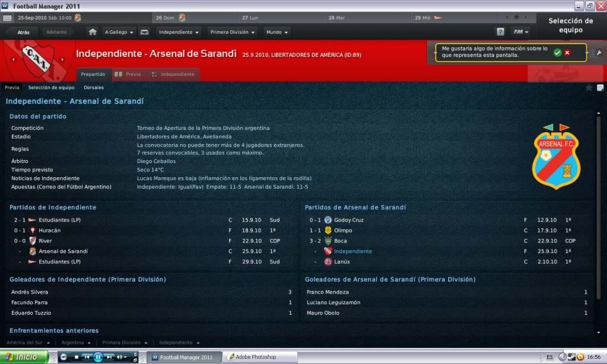Go to the home screen icon

(93, 32)
